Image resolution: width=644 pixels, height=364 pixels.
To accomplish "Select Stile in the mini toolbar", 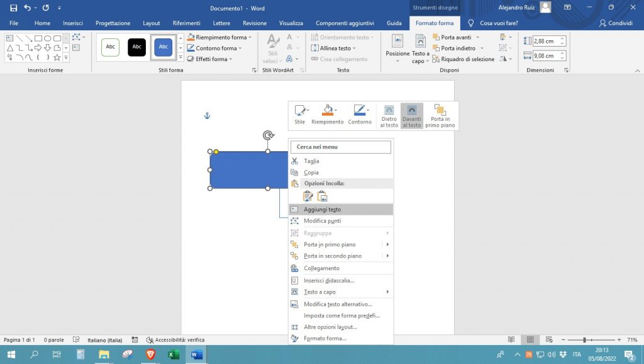I will (x=300, y=115).
